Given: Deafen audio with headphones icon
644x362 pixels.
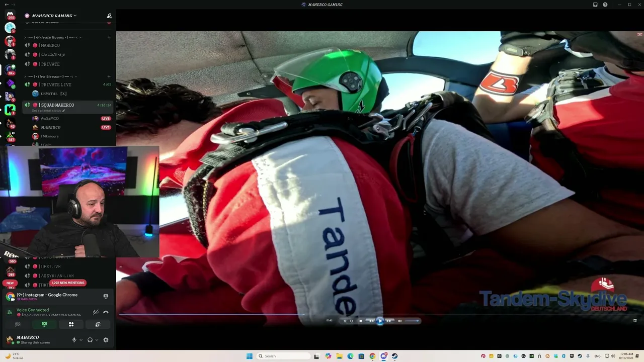Looking at the screenshot, I should click(x=90, y=340).
